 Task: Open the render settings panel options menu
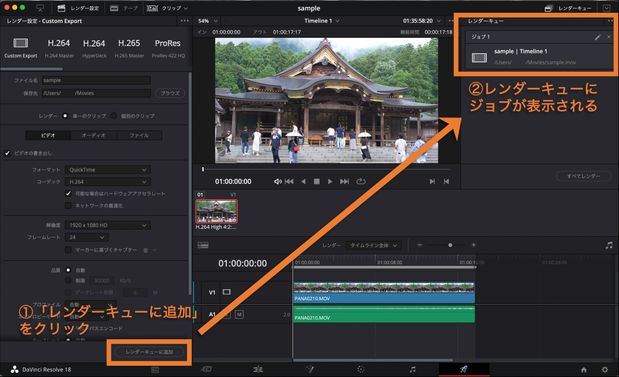184,21
